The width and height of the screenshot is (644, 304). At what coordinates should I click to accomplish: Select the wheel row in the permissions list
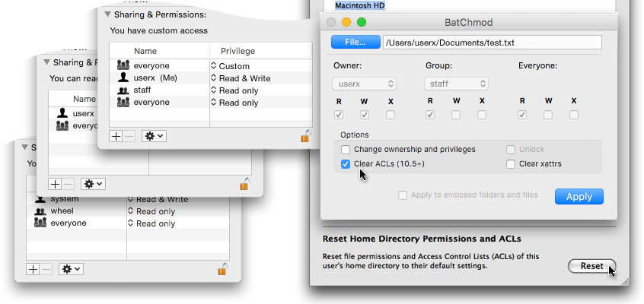(128, 211)
